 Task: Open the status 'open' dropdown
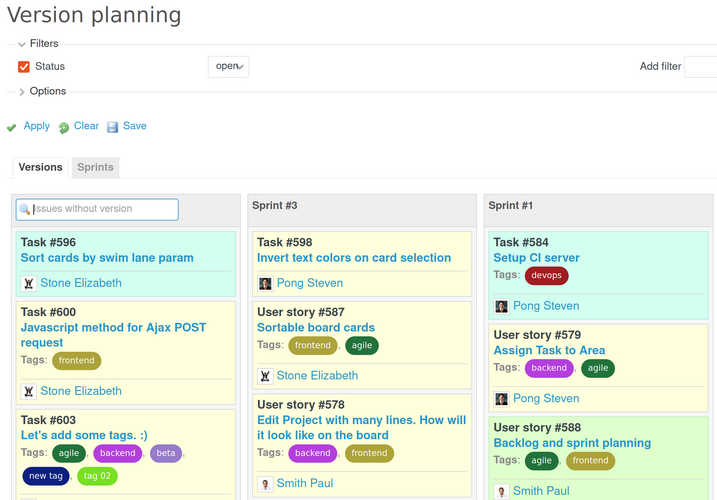pyautogui.click(x=228, y=67)
